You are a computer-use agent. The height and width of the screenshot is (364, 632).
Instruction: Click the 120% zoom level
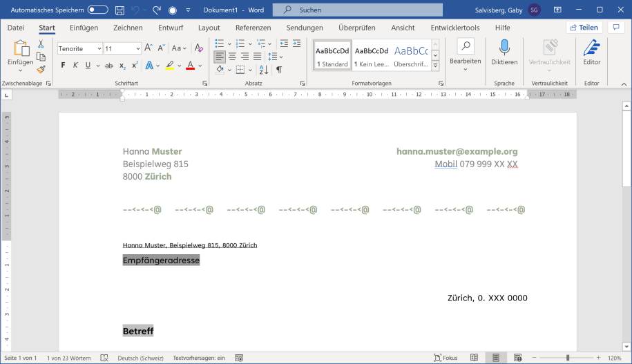coord(614,358)
